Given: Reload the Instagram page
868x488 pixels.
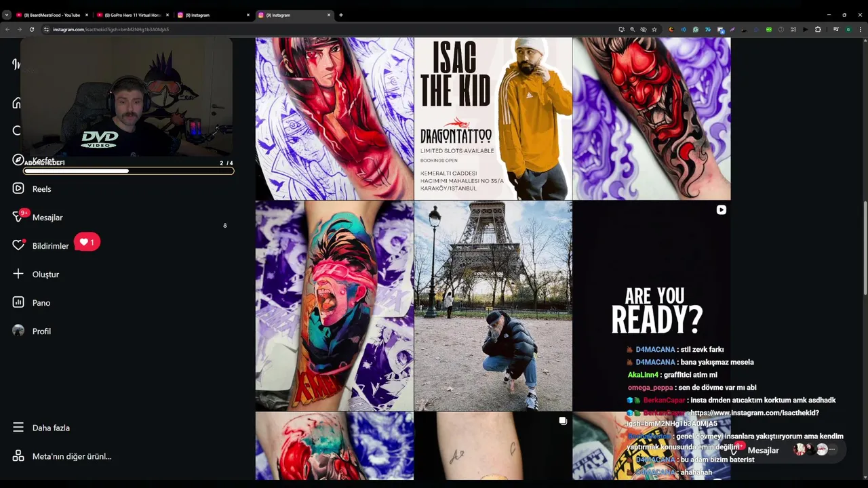Looking at the screenshot, I should [x=31, y=29].
